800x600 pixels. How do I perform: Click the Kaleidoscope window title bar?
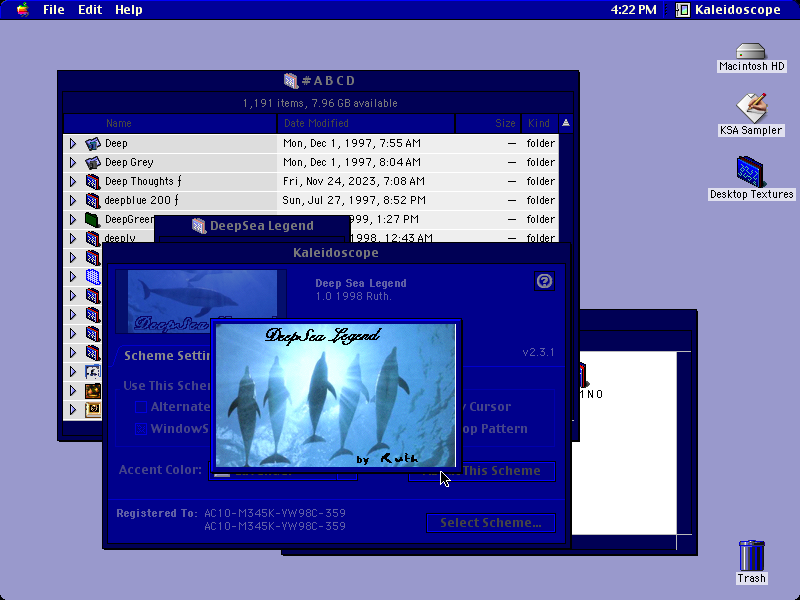[336, 253]
